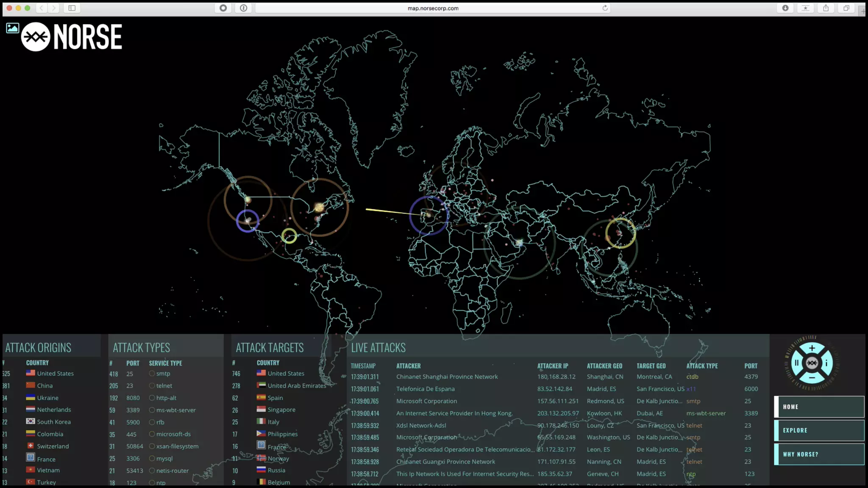Show Safari downloads
The width and height of the screenshot is (868, 488).
tap(785, 8)
